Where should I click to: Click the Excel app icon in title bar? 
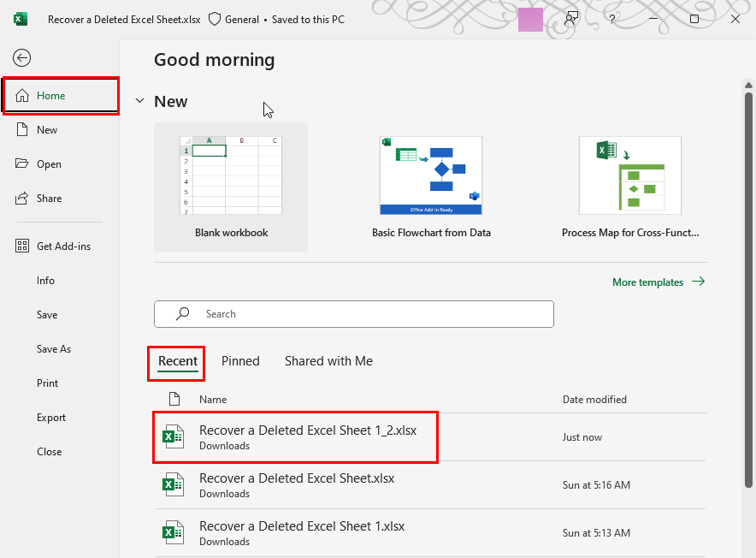pos(21,20)
